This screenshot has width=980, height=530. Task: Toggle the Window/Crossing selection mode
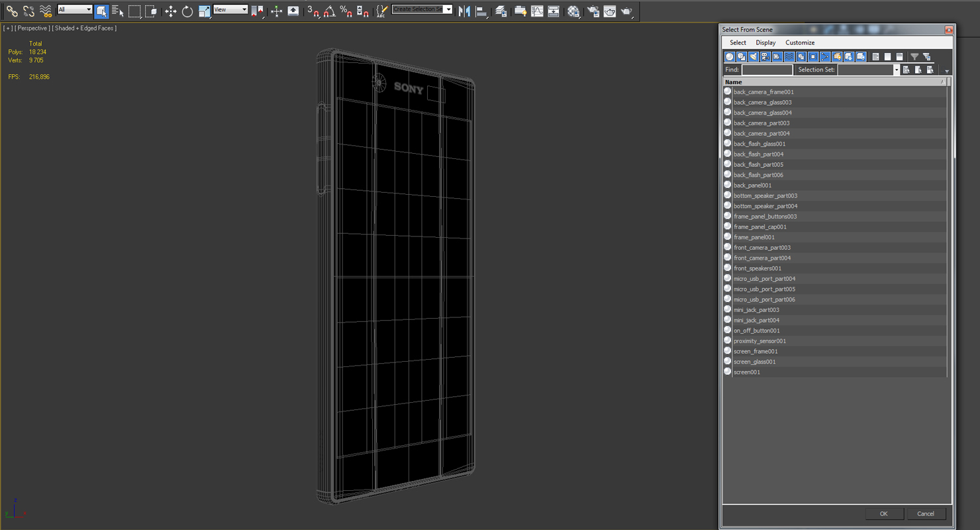point(151,11)
